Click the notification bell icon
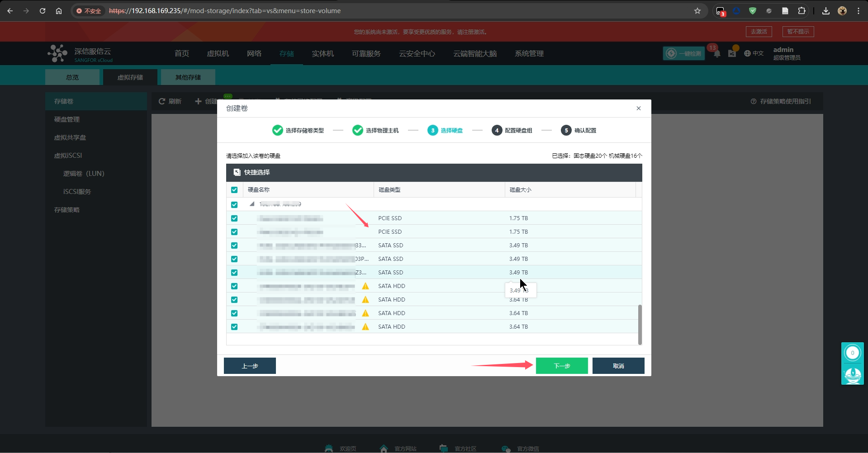 point(717,54)
